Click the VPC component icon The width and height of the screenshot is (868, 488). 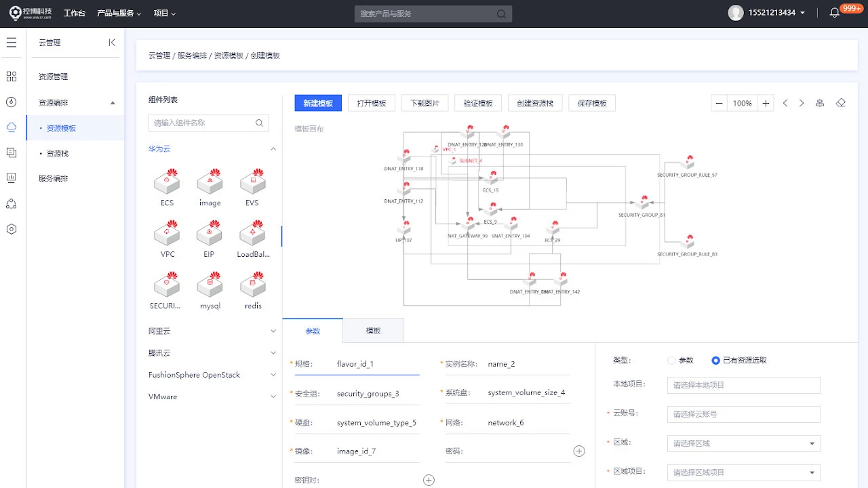pos(167,233)
